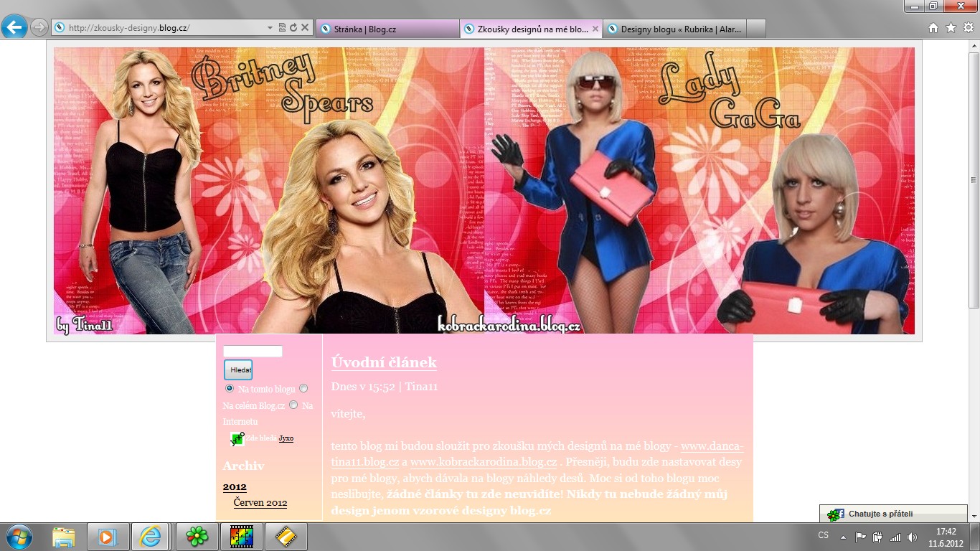Click Show desktop strip at taskbar end
Viewport: 980px width, 551px height.
975,537
